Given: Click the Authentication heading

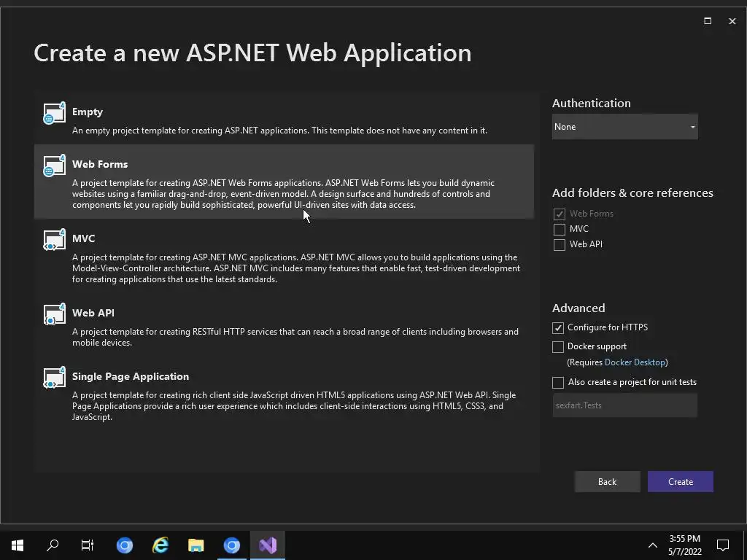Looking at the screenshot, I should (x=591, y=104).
